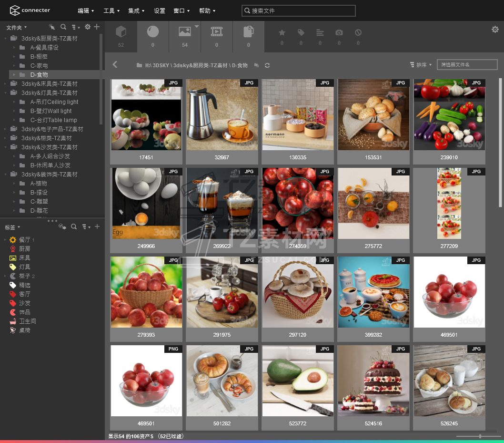Click the camera filter icon
Viewport: 504px width, 443px height.
click(339, 33)
